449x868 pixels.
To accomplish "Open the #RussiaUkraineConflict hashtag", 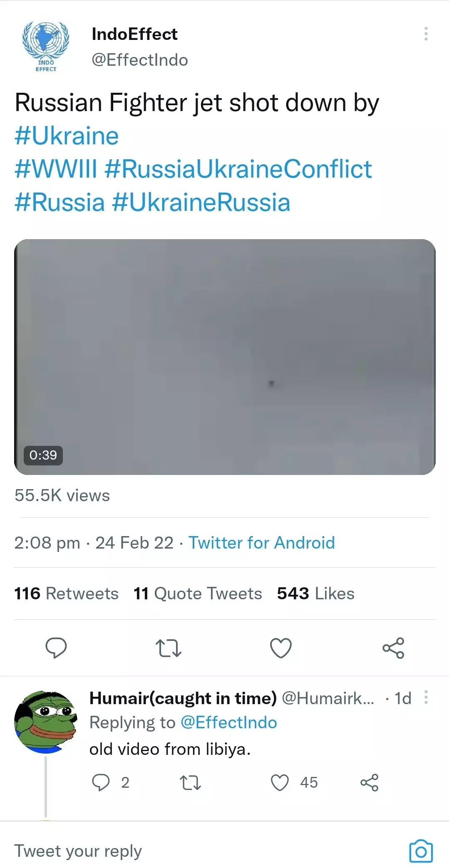I will [x=238, y=169].
